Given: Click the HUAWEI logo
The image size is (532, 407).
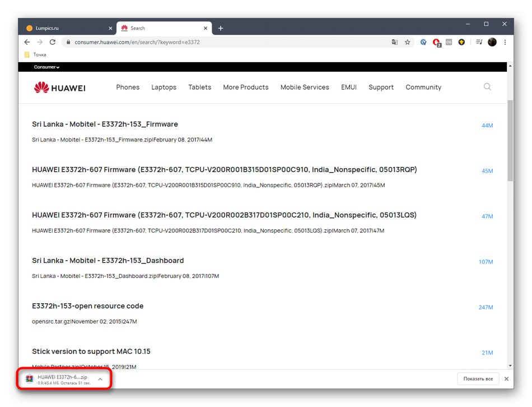Looking at the screenshot, I should pyautogui.click(x=60, y=87).
